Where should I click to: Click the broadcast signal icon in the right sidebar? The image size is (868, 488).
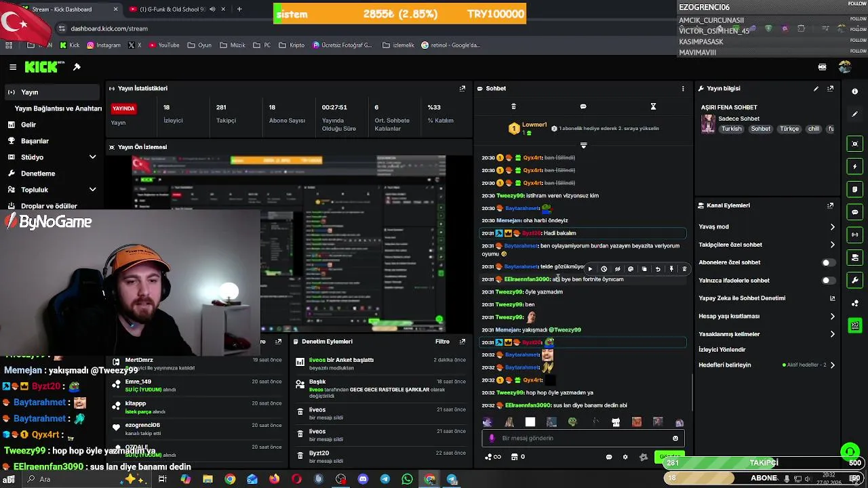854,235
